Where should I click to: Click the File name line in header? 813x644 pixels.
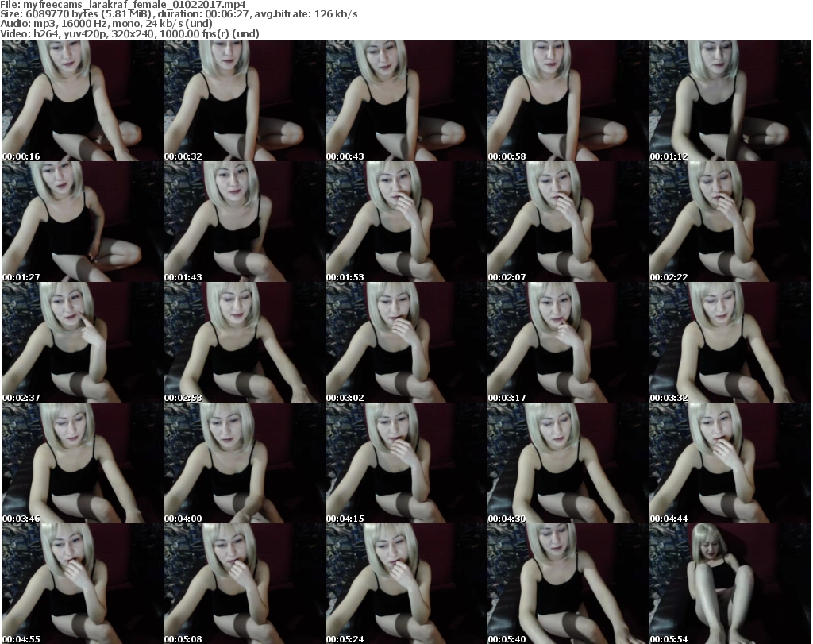tap(123, 5)
